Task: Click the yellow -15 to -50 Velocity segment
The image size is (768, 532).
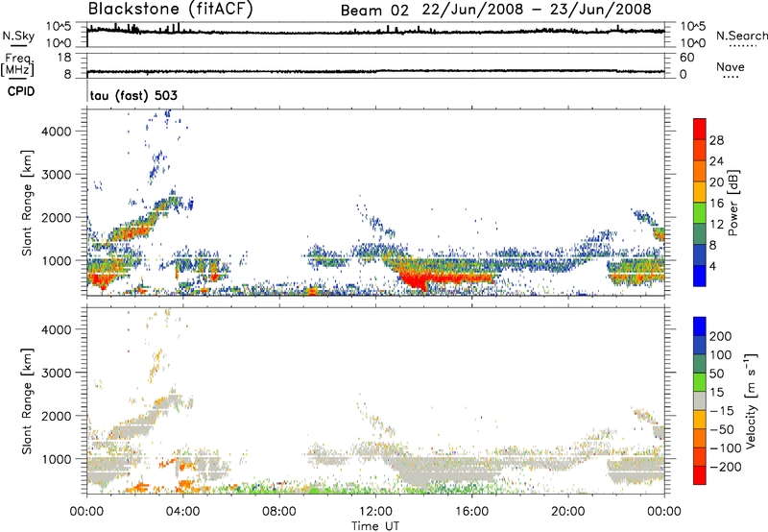Action: 700,420
